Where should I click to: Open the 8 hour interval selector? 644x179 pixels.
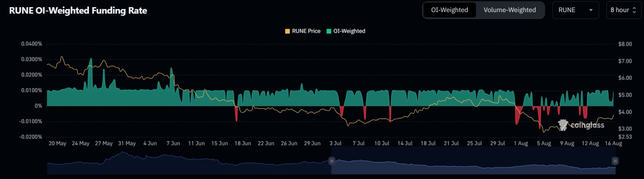(624, 10)
